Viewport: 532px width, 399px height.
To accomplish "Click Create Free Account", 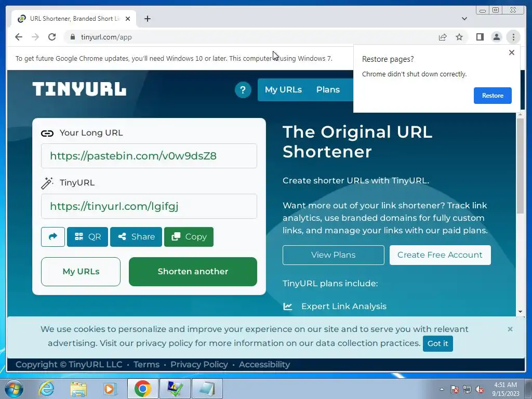I will click(x=440, y=255).
